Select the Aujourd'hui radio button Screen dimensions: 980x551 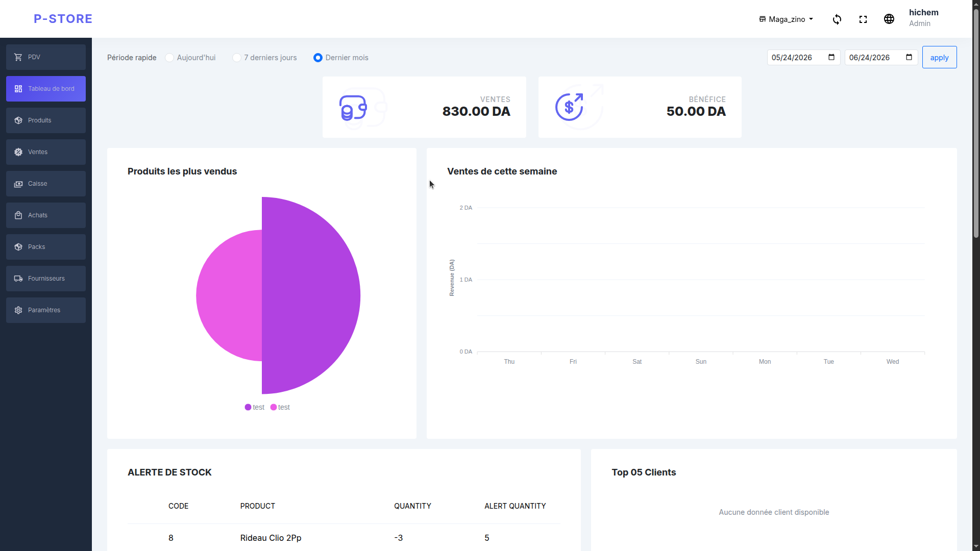(169, 58)
